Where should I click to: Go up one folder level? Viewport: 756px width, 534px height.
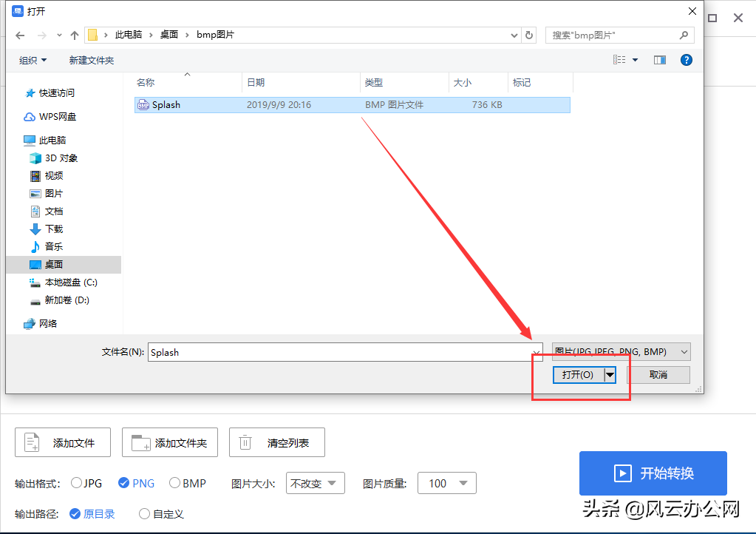[74, 36]
